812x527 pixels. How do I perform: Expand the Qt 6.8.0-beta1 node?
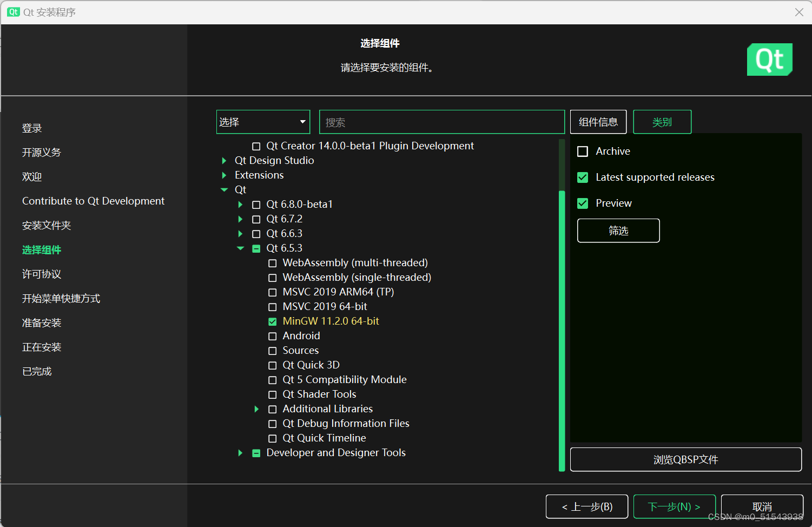[240, 205]
